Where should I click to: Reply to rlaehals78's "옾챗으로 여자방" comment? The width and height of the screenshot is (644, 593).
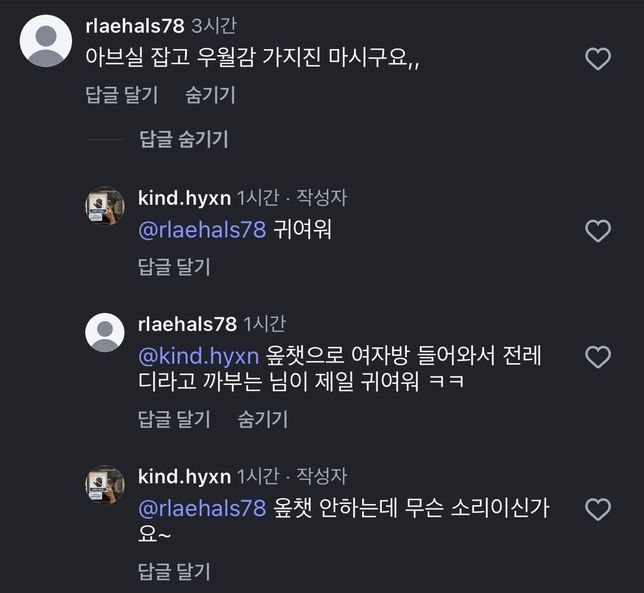[x=174, y=419]
